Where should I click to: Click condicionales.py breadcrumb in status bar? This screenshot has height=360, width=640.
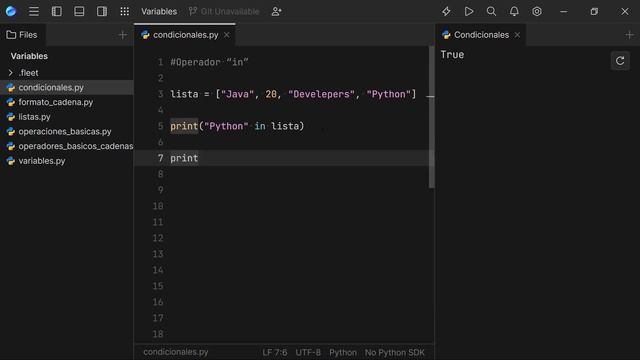coord(176,352)
